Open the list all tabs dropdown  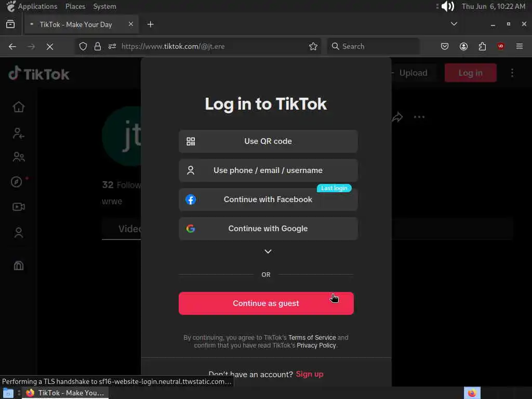(x=454, y=24)
